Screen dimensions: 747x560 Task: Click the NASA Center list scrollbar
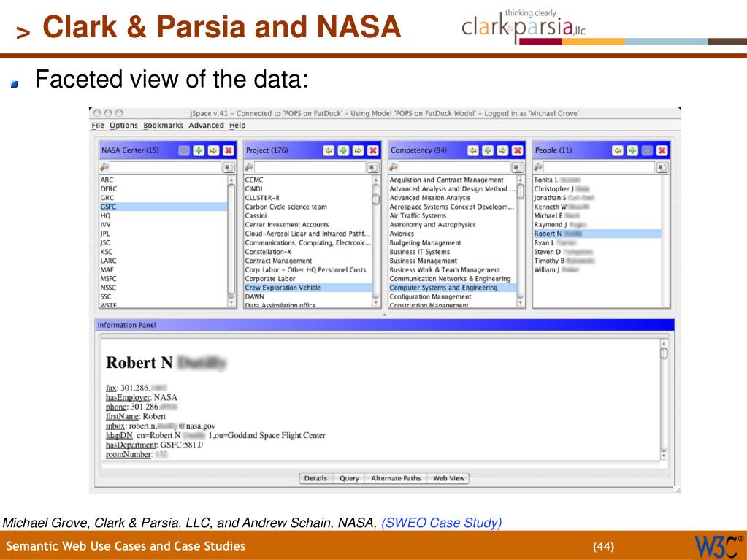pos(231,240)
